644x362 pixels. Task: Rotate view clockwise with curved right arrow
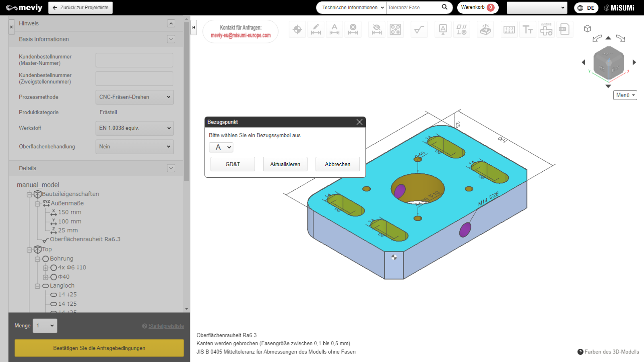(621, 38)
